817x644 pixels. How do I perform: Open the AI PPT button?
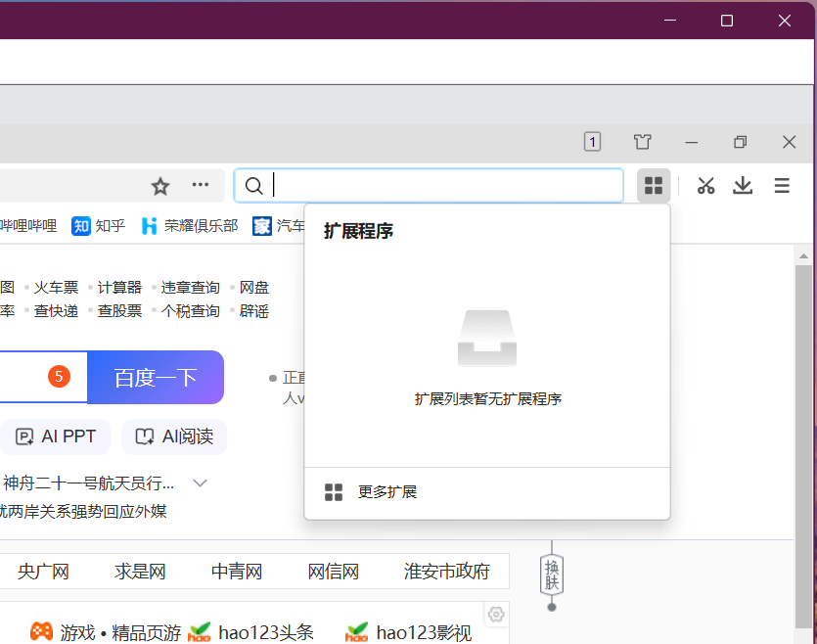[55, 437]
